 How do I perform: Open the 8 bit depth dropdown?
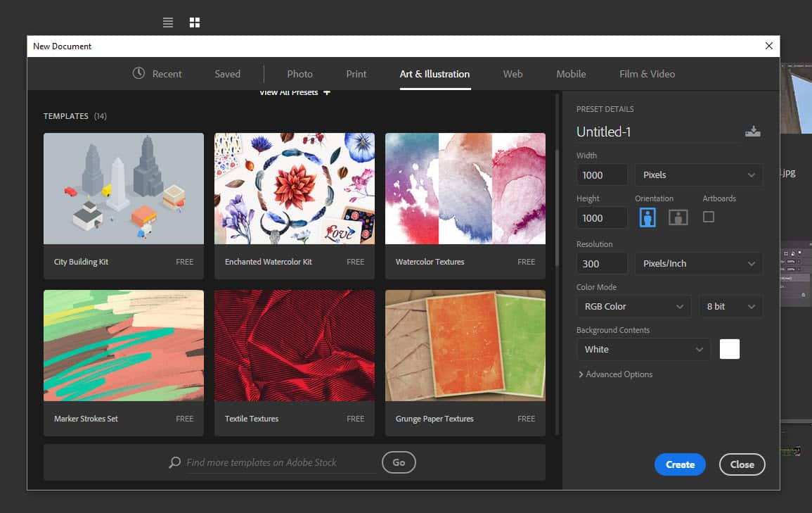coord(730,306)
